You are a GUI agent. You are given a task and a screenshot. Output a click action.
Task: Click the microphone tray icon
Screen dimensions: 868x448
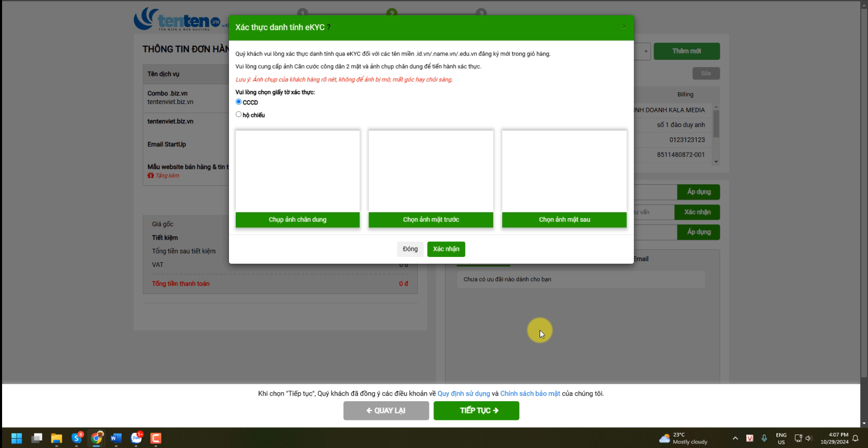click(x=764, y=438)
